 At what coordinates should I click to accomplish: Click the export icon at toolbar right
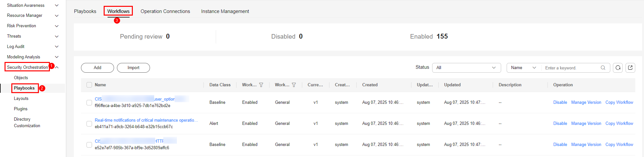[x=630, y=68]
